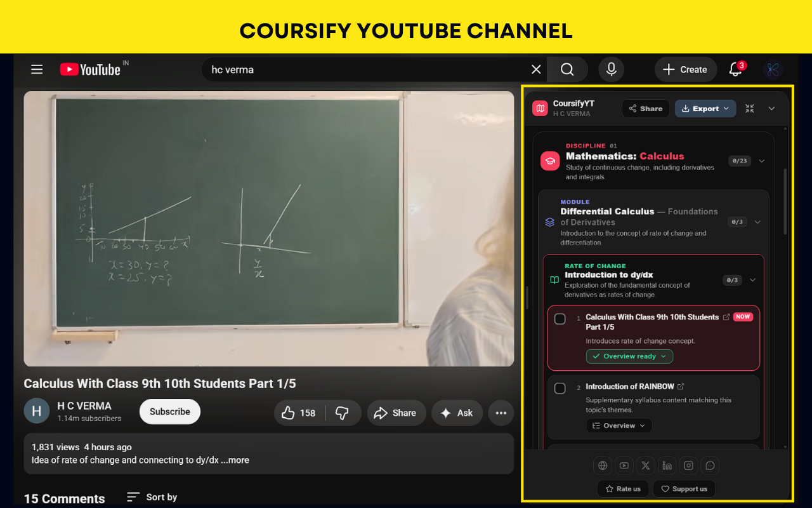This screenshot has height=508, width=812.
Task: Click the Ask button
Action: [457, 413]
